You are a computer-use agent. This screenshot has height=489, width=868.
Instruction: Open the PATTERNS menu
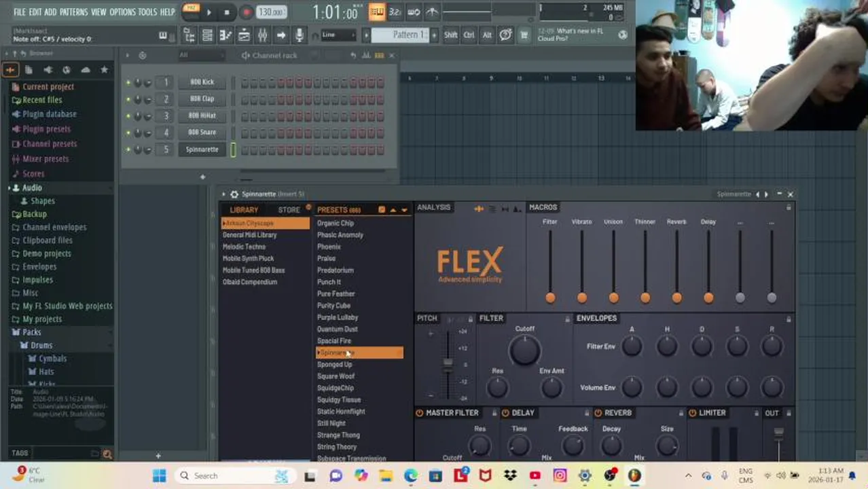73,12
